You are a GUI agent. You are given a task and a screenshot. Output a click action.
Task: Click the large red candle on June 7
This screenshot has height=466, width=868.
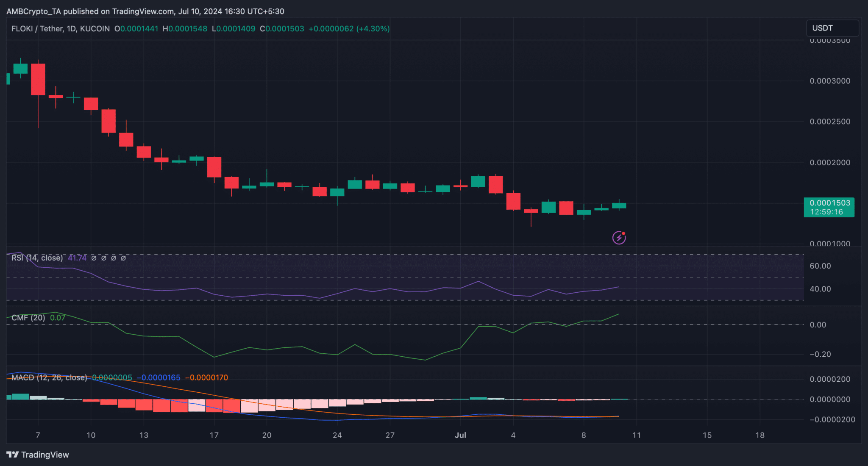38,80
